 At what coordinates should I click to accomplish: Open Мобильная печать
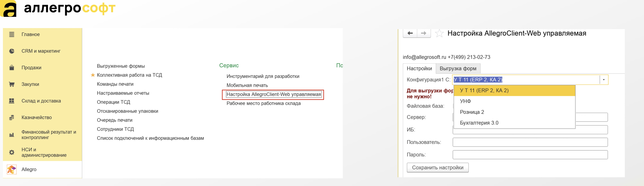[247, 85]
